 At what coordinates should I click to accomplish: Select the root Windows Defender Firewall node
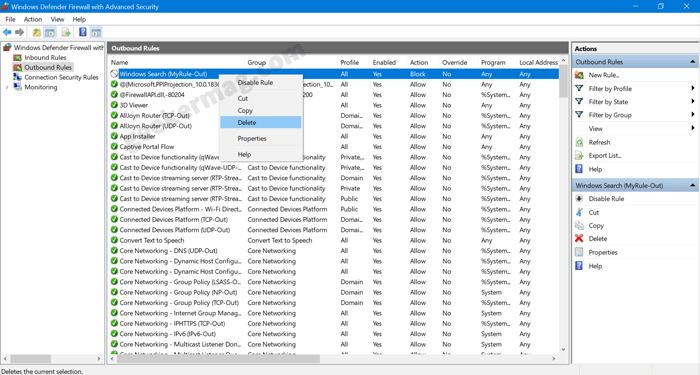point(58,47)
